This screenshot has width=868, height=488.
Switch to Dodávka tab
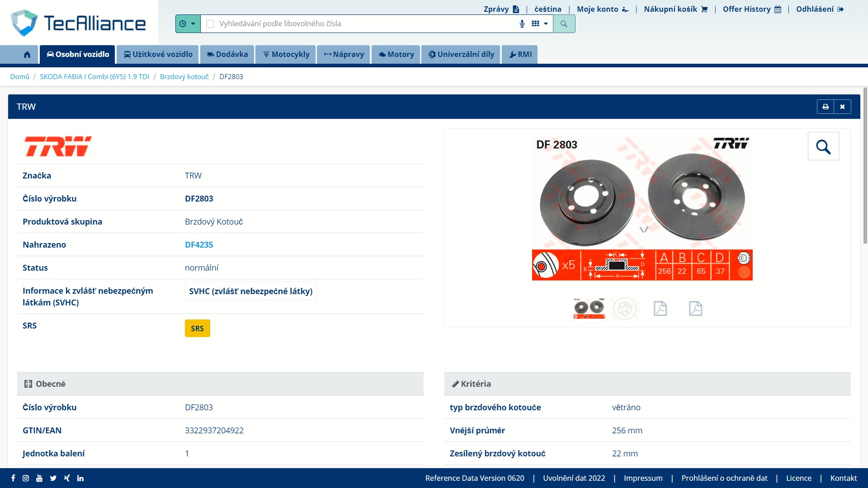point(227,54)
